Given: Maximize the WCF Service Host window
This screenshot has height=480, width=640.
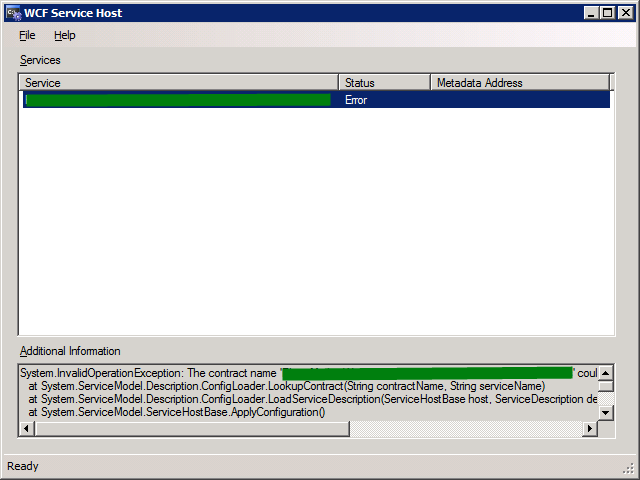Looking at the screenshot, I should 607,13.
